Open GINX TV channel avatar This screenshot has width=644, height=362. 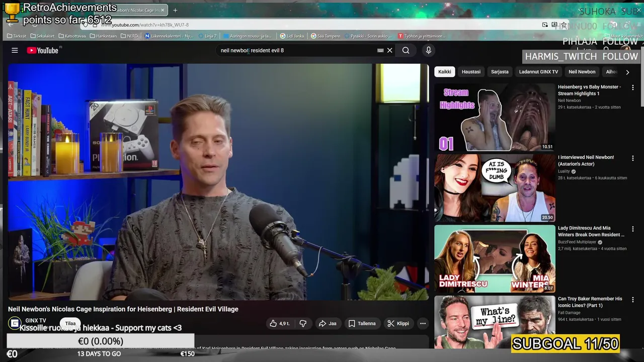(x=15, y=323)
